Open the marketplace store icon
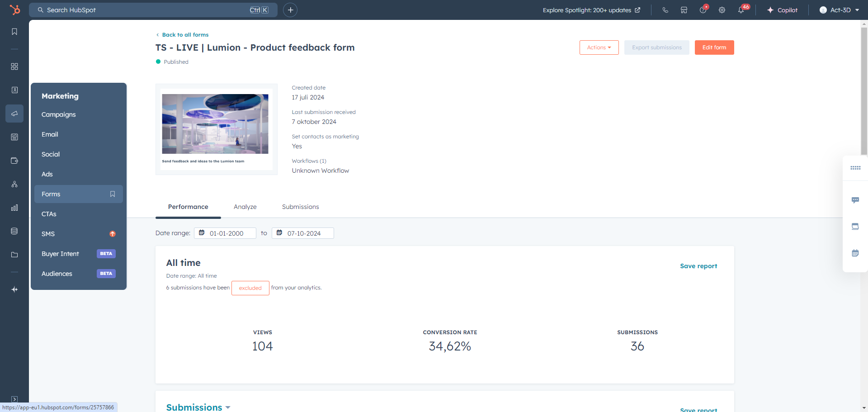Image resolution: width=868 pixels, height=412 pixels. (684, 10)
